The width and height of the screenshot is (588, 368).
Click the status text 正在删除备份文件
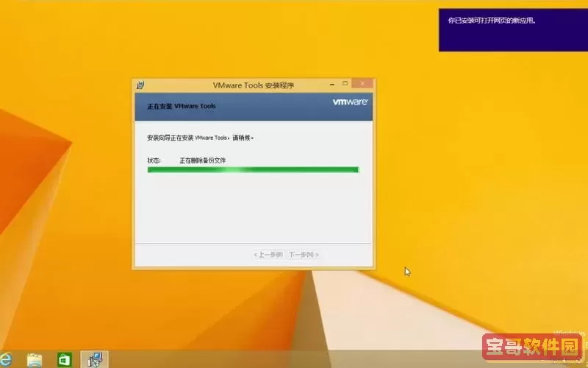(x=203, y=160)
